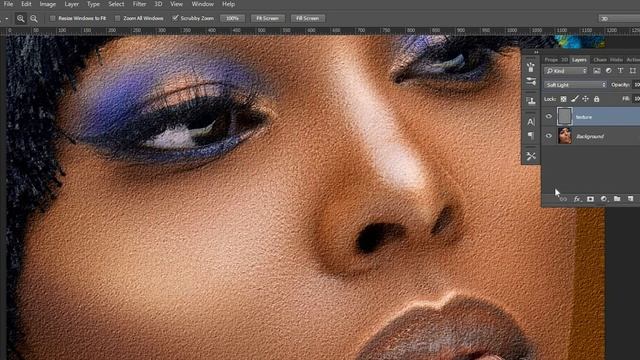Open the Paragraph panel icon
The height and width of the screenshot is (360, 640).
tap(531, 136)
